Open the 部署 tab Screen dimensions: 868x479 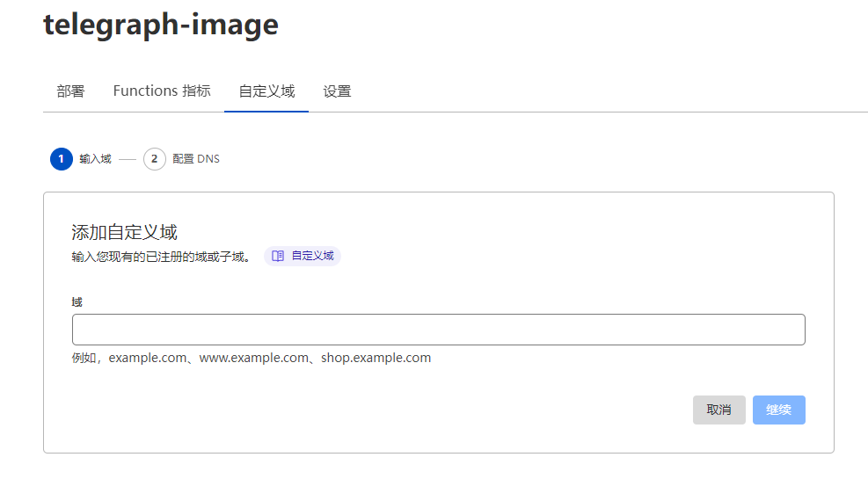(70, 91)
